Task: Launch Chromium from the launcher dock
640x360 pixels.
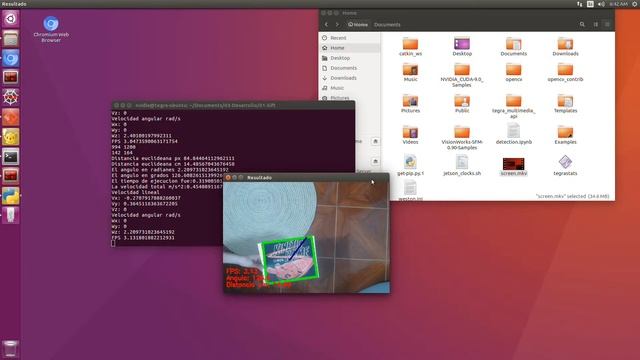Action: (11, 58)
